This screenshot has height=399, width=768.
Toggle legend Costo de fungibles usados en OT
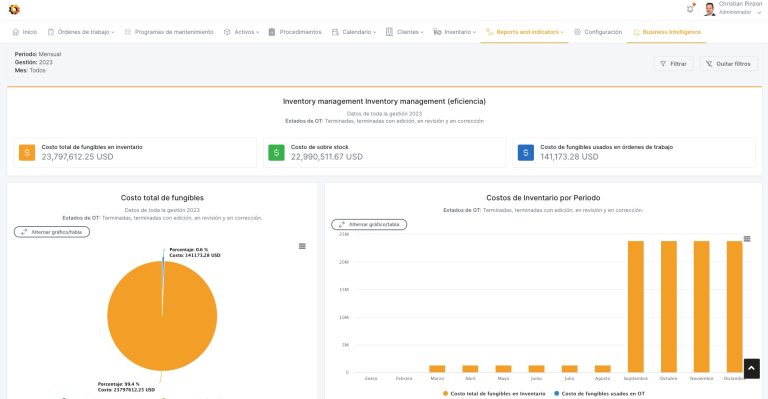599,394
